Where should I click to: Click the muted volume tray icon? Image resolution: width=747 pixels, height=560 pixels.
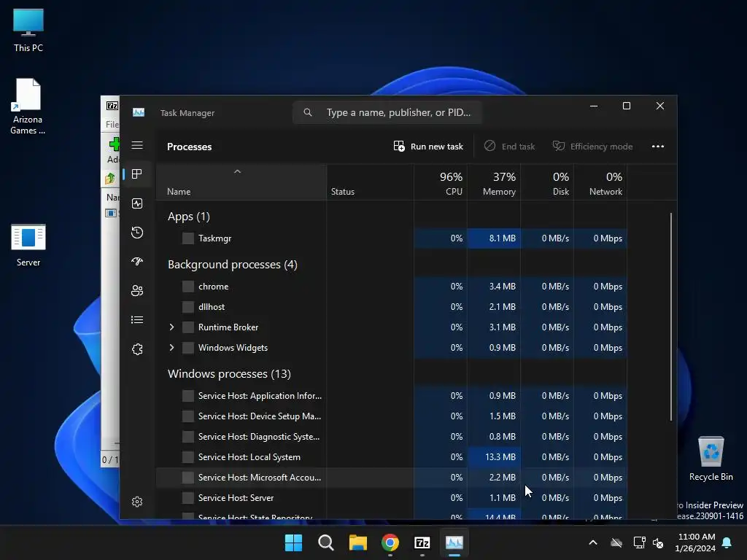[x=659, y=542]
